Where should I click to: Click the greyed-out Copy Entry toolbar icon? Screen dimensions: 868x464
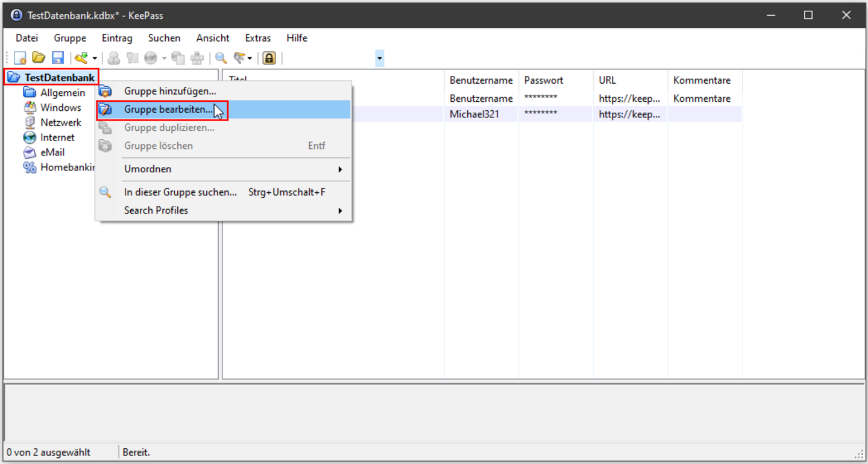coord(178,58)
